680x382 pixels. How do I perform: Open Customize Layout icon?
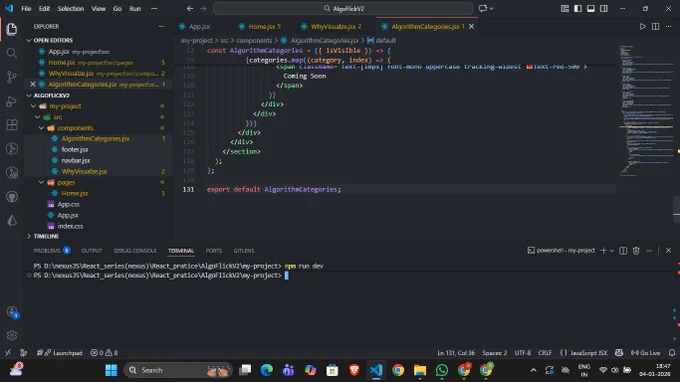(x=565, y=8)
